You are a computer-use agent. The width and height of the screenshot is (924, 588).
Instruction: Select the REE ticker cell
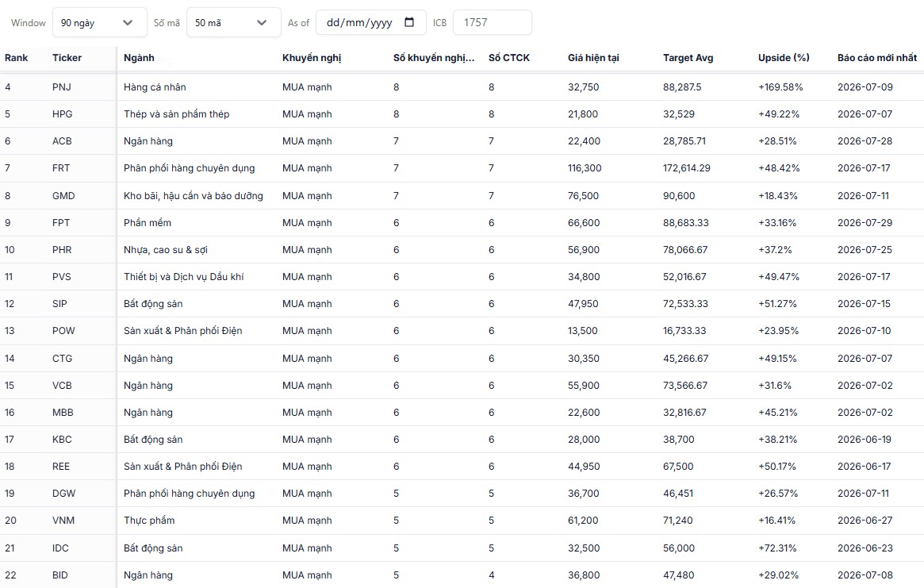(x=61, y=467)
